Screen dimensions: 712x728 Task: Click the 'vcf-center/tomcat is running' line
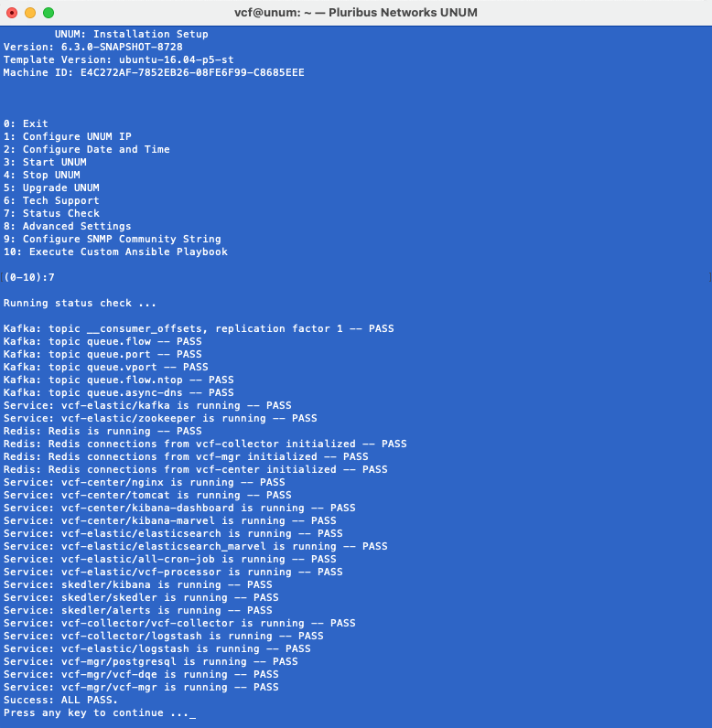(x=147, y=496)
